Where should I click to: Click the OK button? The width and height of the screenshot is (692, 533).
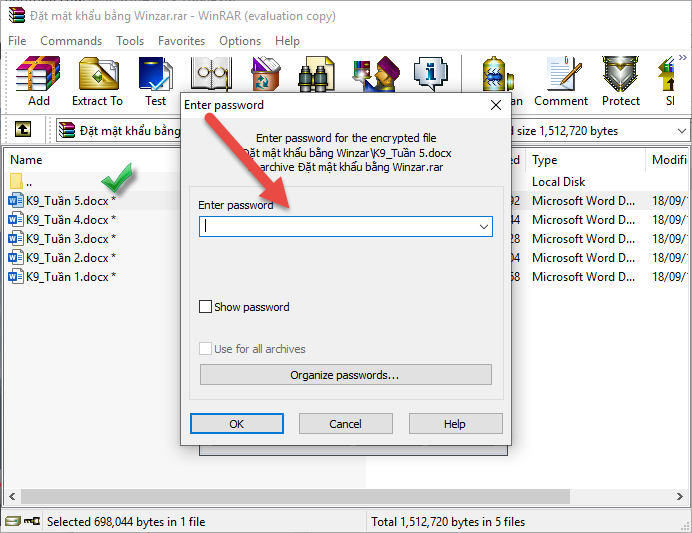click(237, 424)
